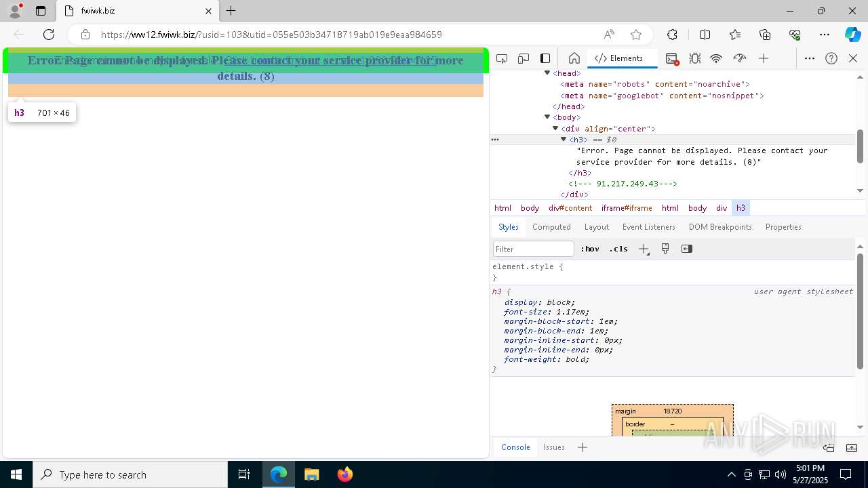Image resolution: width=868 pixels, height=488 pixels.
Task: Open the Extensions puzzle icon
Action: pos(672,35)
